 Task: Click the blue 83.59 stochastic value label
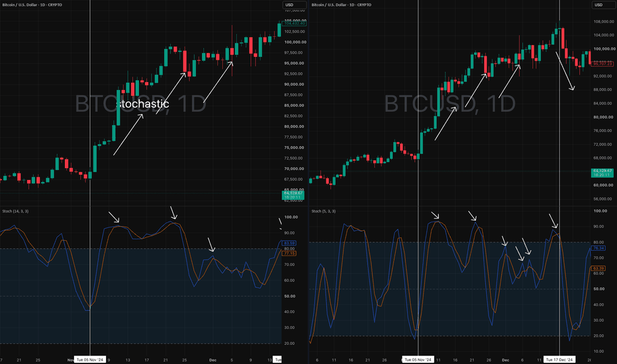tap(289, 243)
